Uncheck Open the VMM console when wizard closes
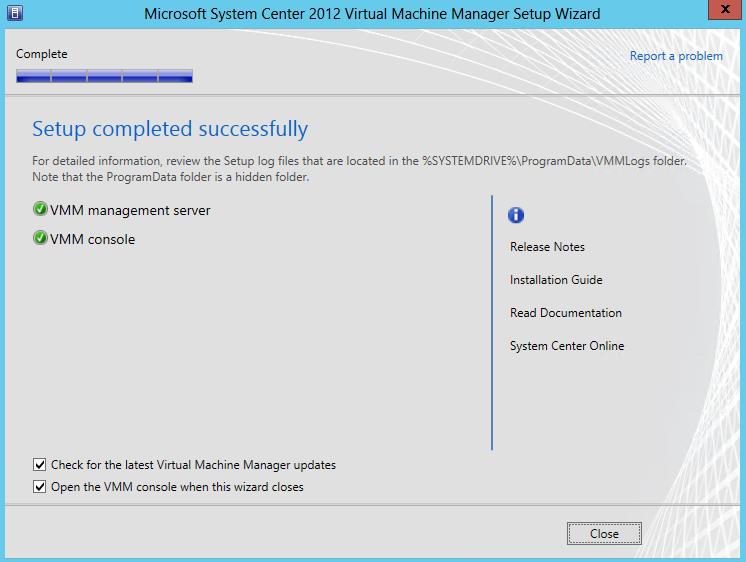This screenshot has height=562, width=746. coord(39,487)
